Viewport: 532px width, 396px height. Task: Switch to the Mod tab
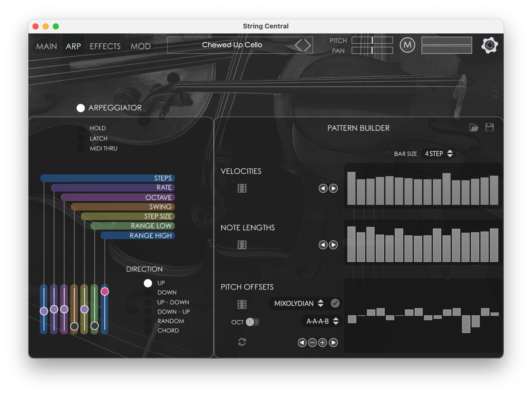[140, 46]
